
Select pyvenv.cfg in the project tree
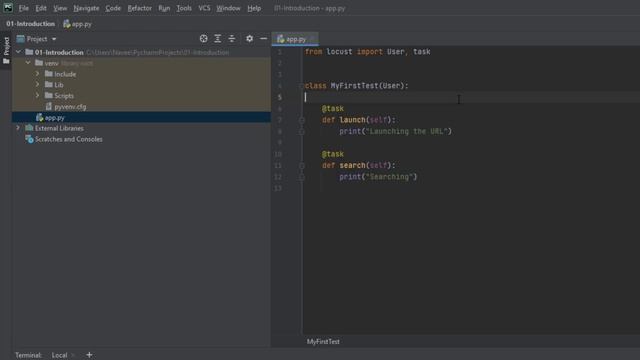(x=141, y=107)
